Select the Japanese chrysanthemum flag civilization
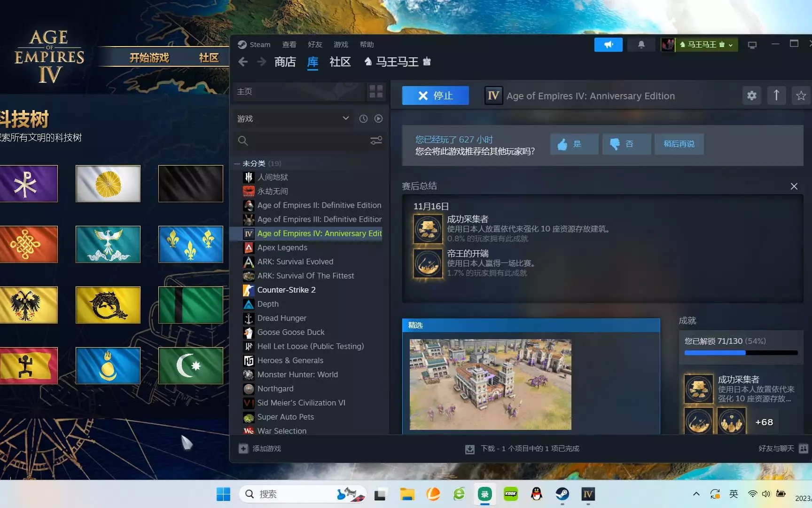The image size is (812, 508). click(x=108, y=183)
